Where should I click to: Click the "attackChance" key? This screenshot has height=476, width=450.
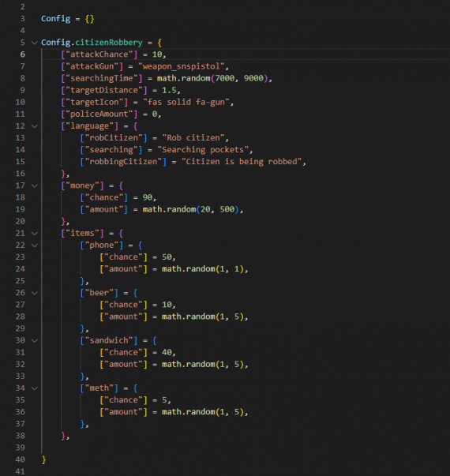99,54
